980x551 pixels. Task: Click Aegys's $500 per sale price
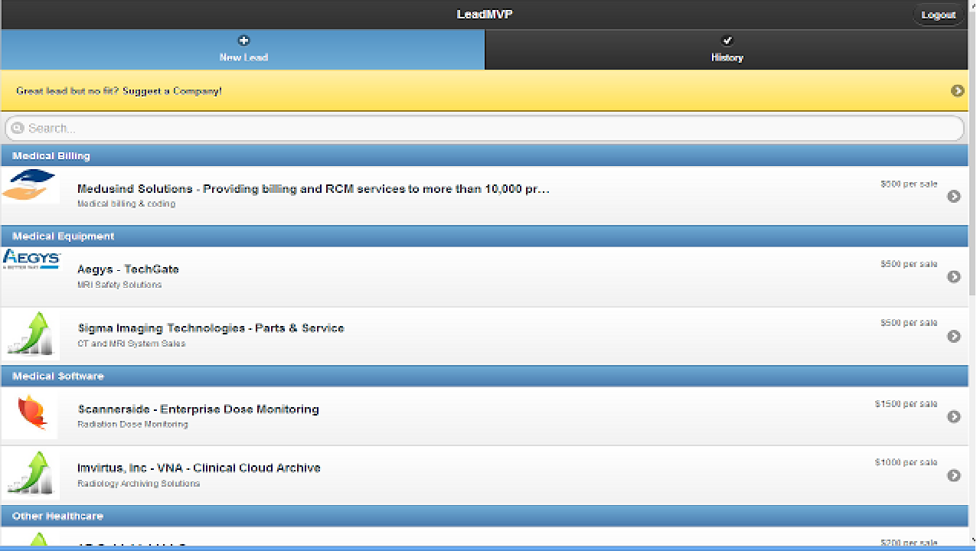coord(909,265)
